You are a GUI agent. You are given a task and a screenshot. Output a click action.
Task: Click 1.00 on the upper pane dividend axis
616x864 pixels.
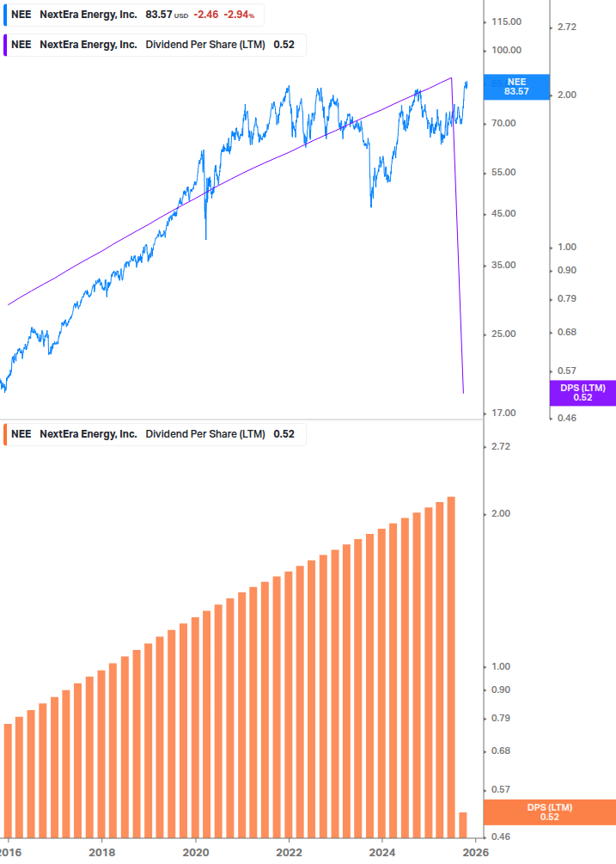point(567,248)
